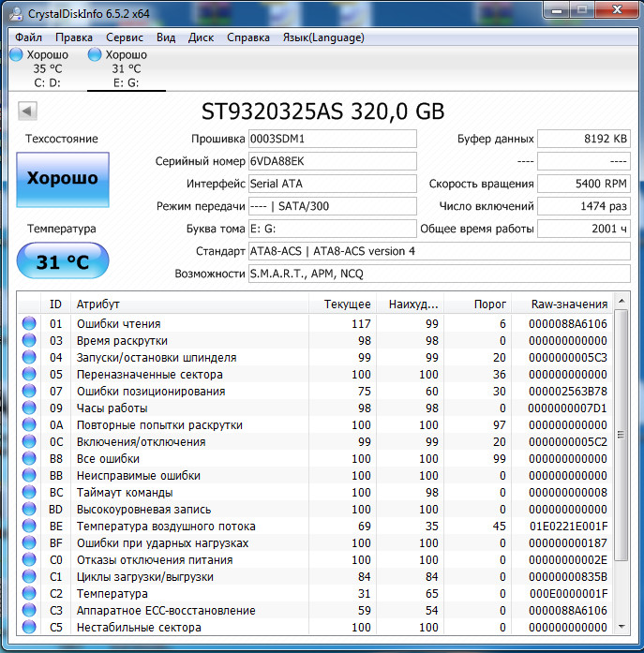
Task: Click status icon for Ошибки чтения row
Action: 29,323
